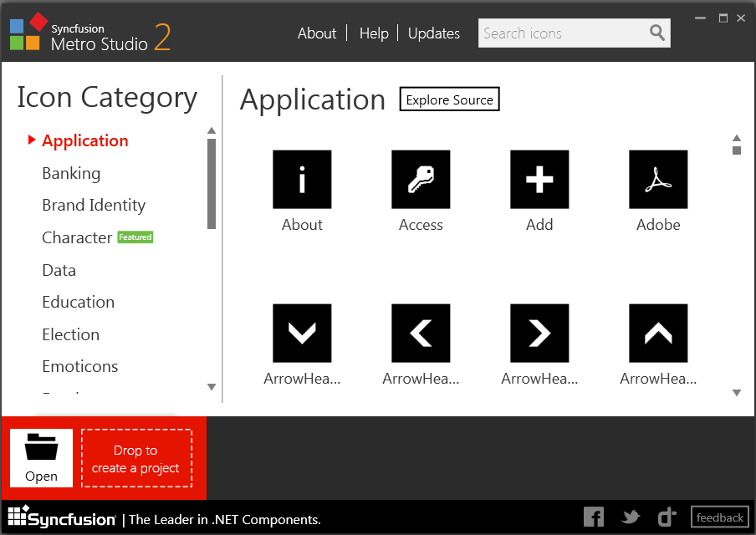Image resolution: width=756 pixels, height=535 pixels.
Task: Open the About menu
Action: (x=317, y=33)
